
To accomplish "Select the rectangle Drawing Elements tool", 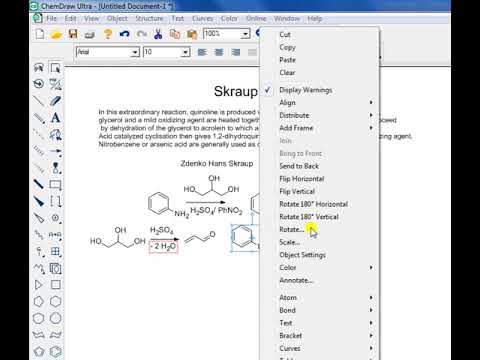I will point(55,184).
